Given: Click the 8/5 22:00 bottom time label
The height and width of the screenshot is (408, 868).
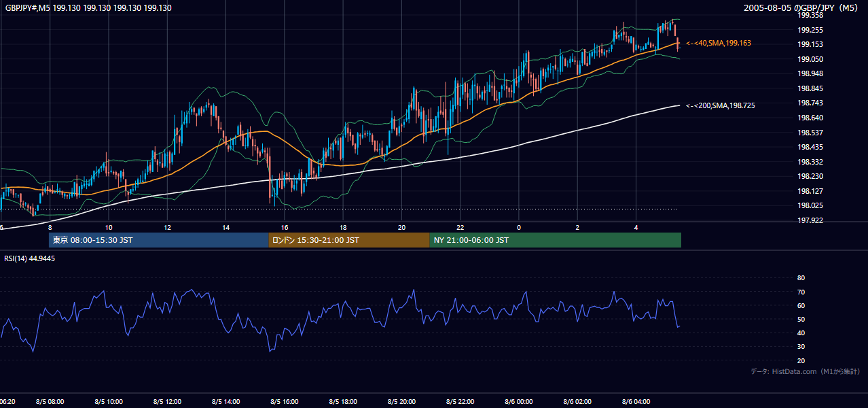Looking at the screenshot, I should coord(460,401).
